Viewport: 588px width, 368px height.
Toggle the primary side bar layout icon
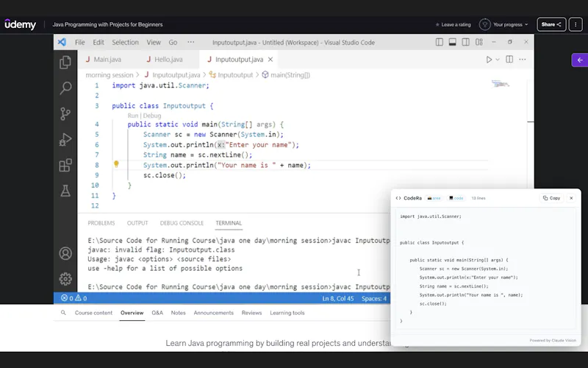pyautogui.click(x=440, y=42)
